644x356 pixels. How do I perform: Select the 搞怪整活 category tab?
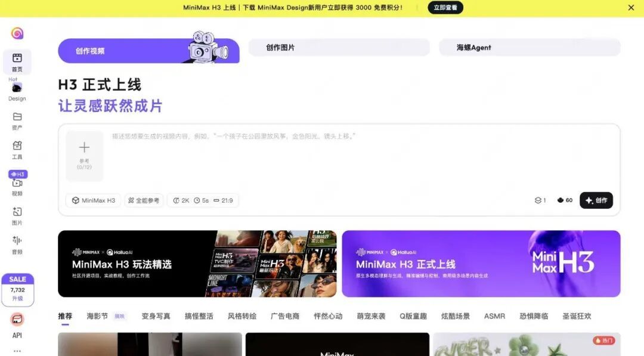(199, 316)
